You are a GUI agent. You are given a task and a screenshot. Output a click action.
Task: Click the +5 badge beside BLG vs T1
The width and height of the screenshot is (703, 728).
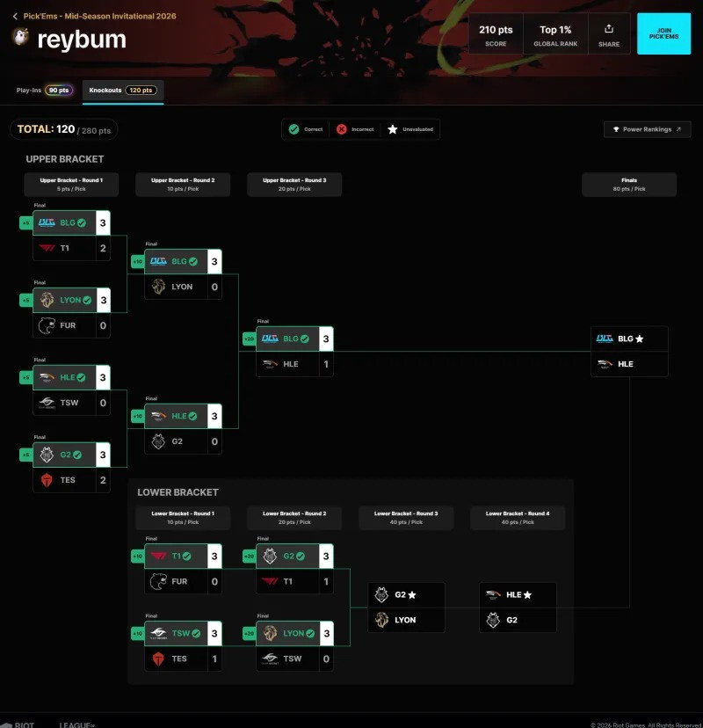26,222
